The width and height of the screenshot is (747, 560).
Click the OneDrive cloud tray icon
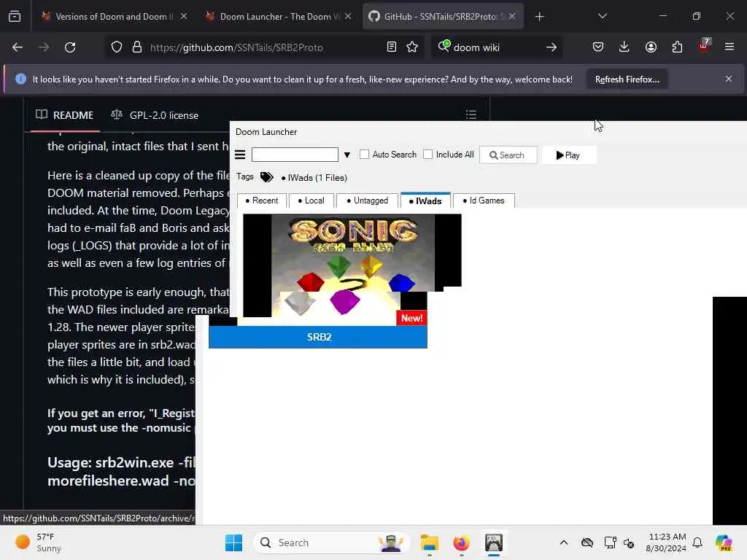(587, 542)
